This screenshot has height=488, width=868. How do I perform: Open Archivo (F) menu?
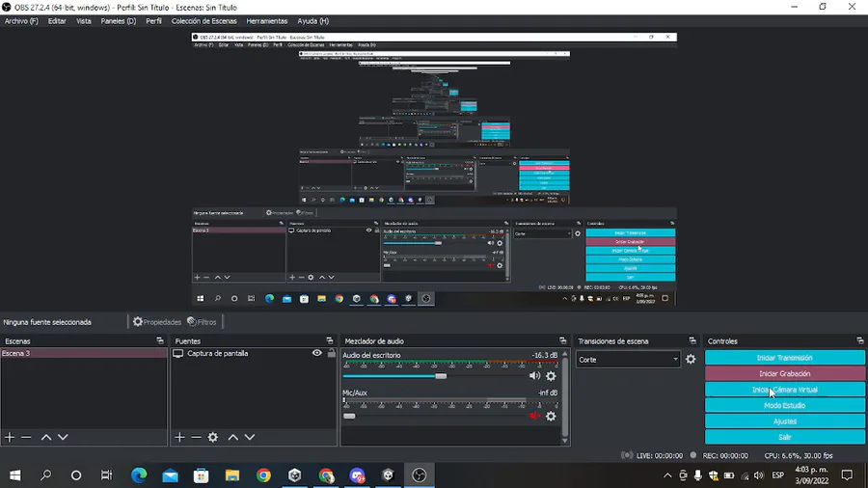(x=21, y=21)
